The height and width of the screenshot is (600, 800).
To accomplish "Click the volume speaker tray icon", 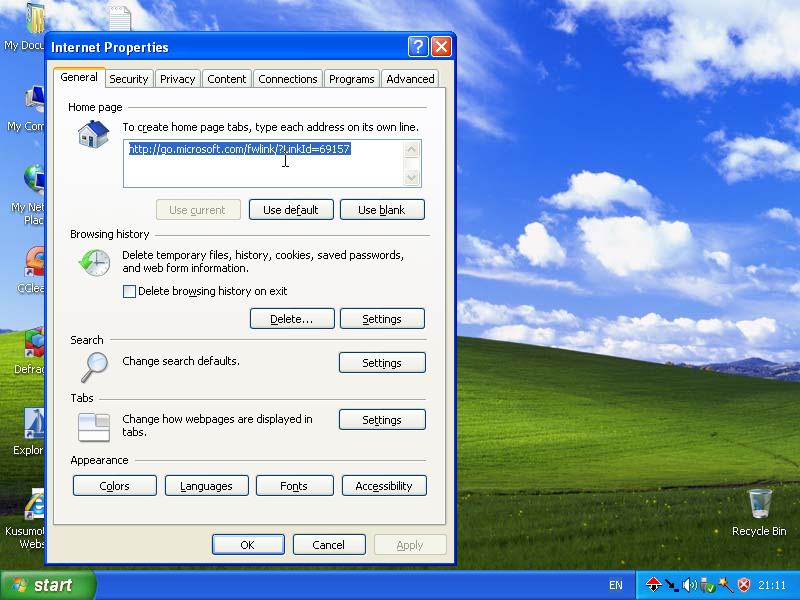I will coord(689,585).
